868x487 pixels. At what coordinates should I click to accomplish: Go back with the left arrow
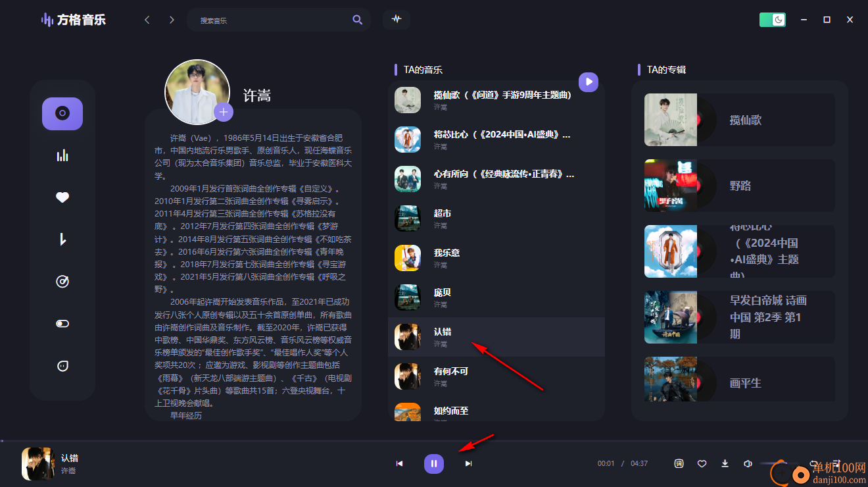pos(147,20)
